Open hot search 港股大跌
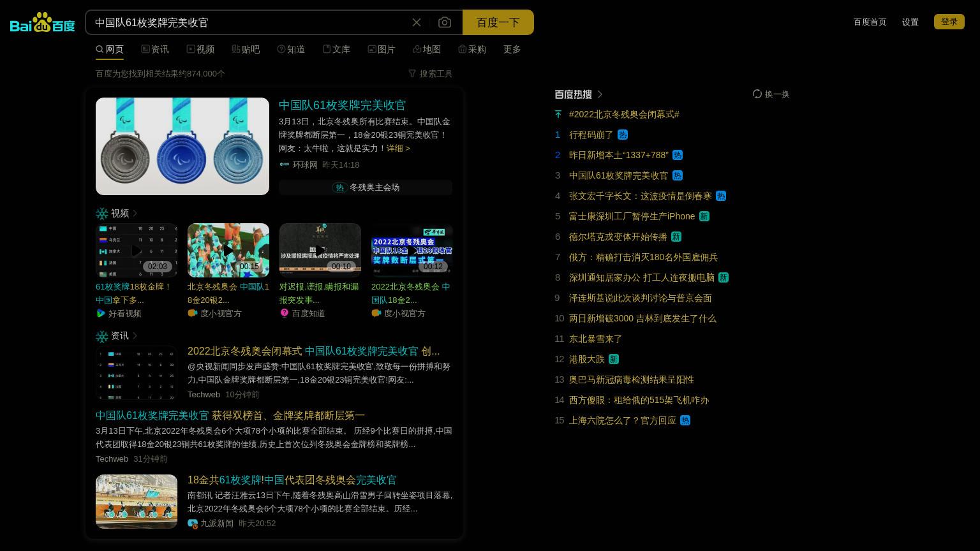The image size is (980, 551). (587, 359)
